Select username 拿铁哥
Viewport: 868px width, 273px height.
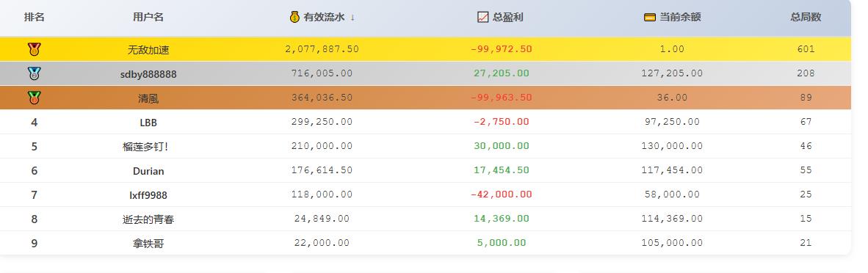(148, 244)
